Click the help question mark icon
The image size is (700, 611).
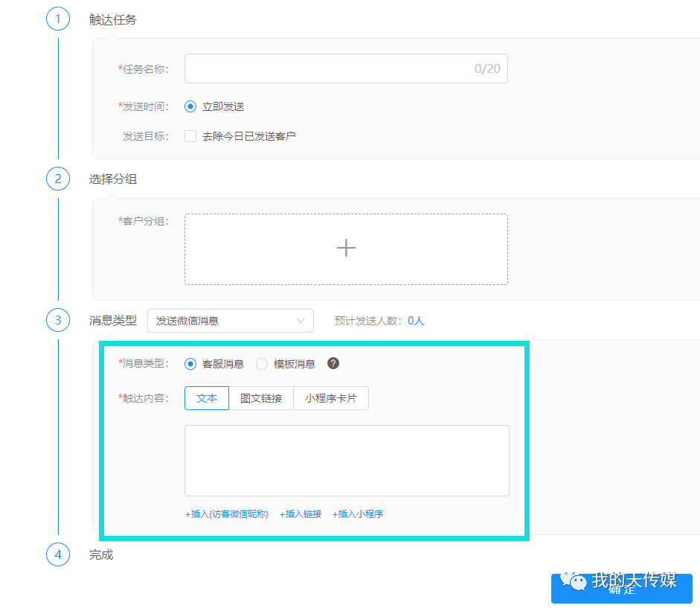333,363
